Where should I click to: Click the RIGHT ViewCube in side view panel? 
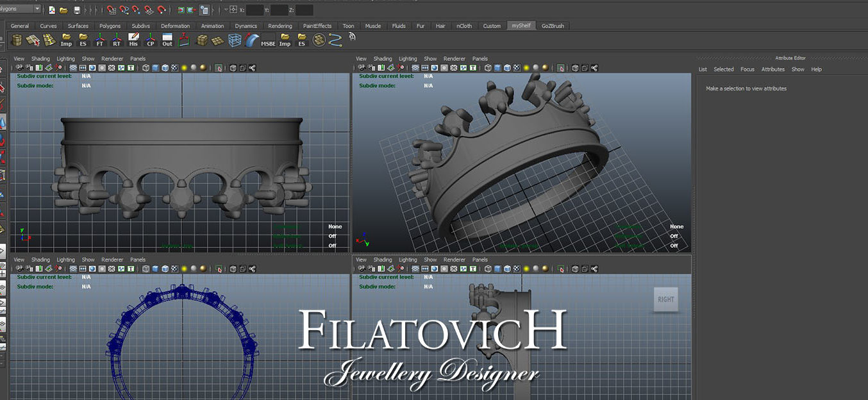pyautogui.click(x=665, y=299)
